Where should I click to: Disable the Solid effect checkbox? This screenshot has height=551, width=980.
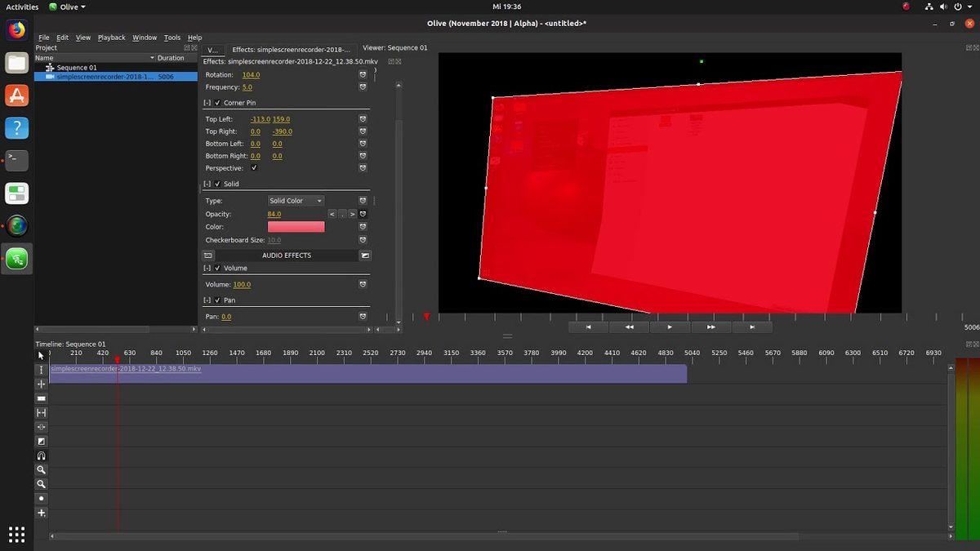216,184
